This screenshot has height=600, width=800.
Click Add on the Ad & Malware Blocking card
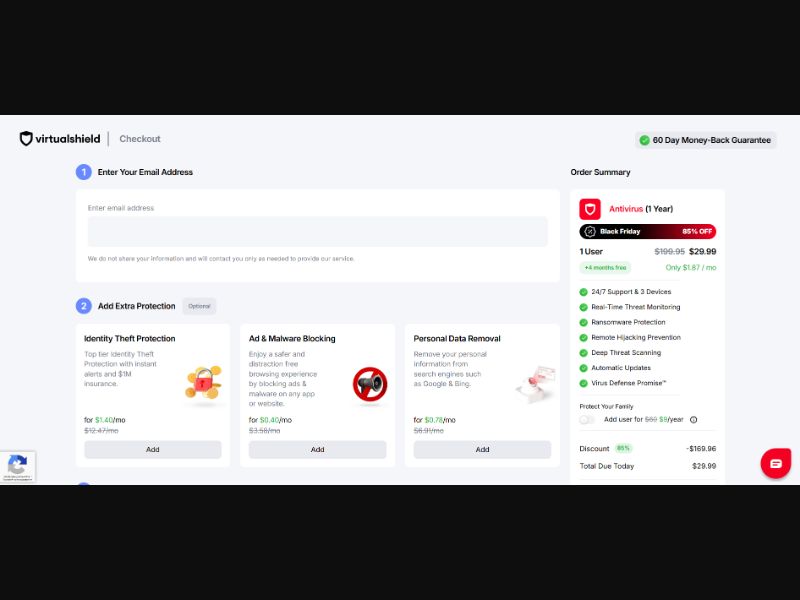coord(317,449)
